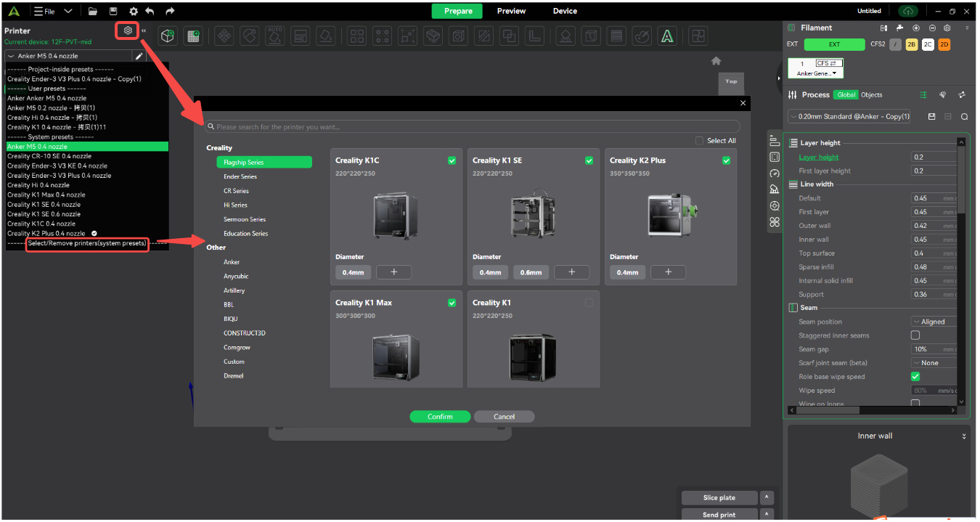Open project folder icon in title bar

93,11
